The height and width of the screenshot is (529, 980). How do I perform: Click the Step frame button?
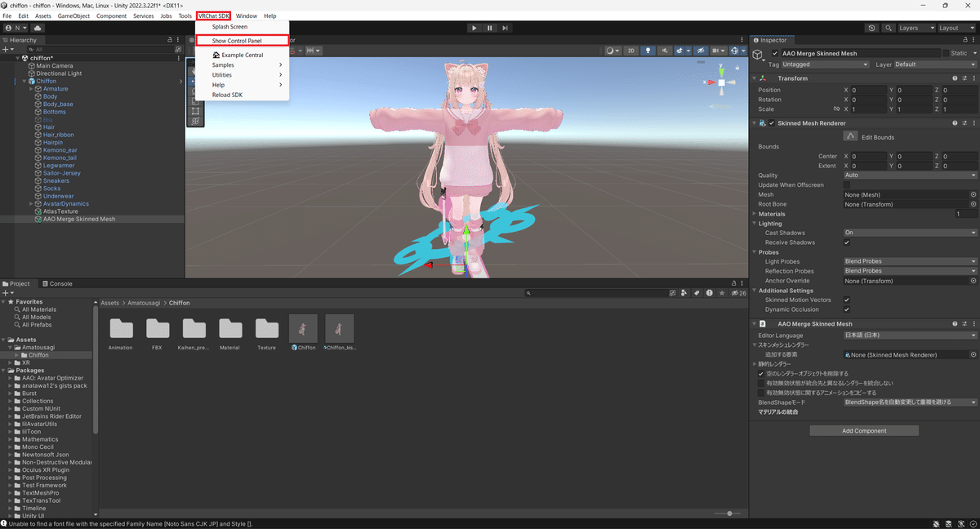pyautogui.click(x=506, y=28)
